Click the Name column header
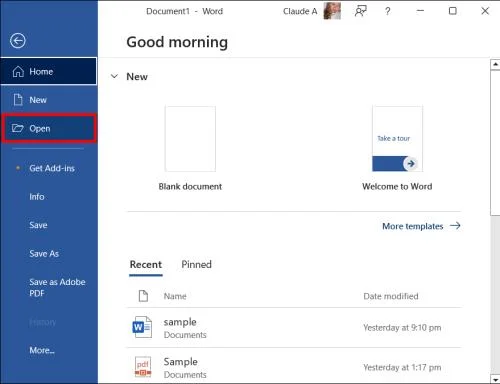Viewport: 500px width, 384px height. (x=175, y=296)
